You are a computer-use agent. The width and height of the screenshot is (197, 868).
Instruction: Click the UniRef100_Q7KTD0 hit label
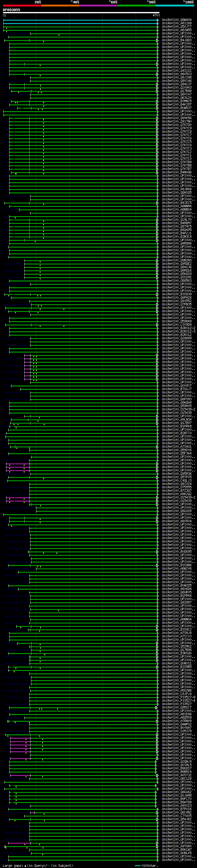point(177,125)
